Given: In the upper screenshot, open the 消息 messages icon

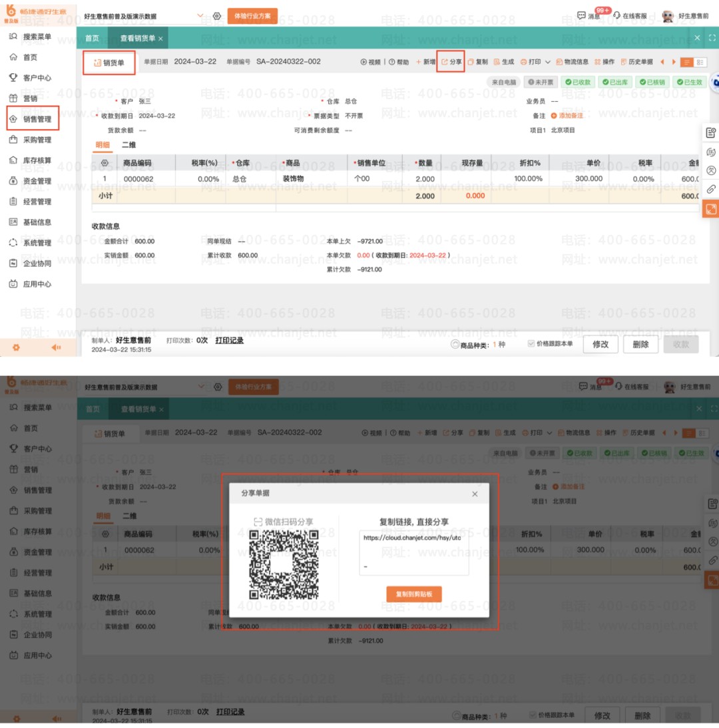Looking at the screenshot, I should pyautogui.click(x=581, y=15).
